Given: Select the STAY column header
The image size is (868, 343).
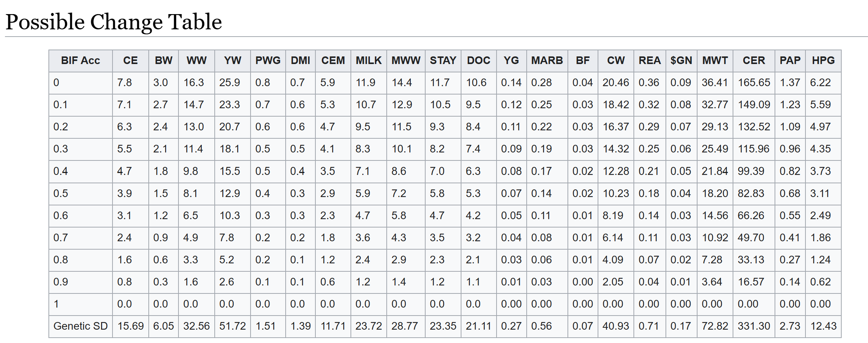Looking at the screenshot, I should [x=443, y=61].
